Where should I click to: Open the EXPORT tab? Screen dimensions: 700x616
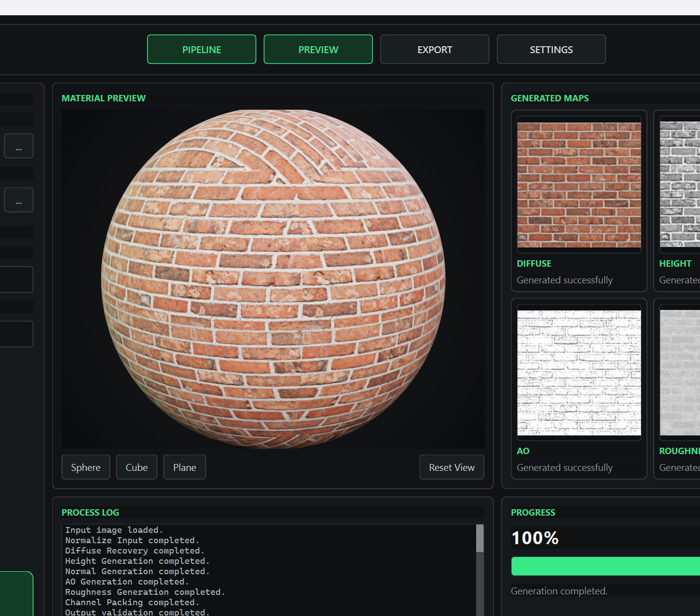435,49
